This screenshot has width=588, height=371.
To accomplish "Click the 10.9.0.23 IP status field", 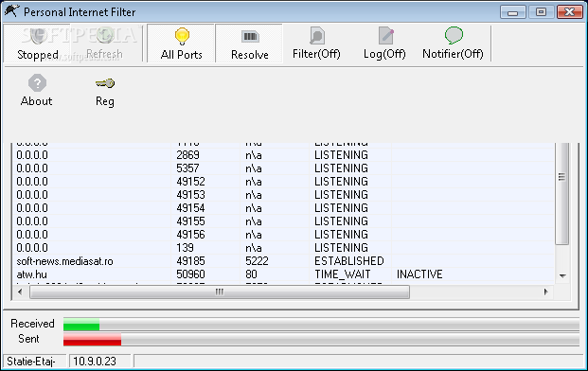I will (x=100, y=362).
